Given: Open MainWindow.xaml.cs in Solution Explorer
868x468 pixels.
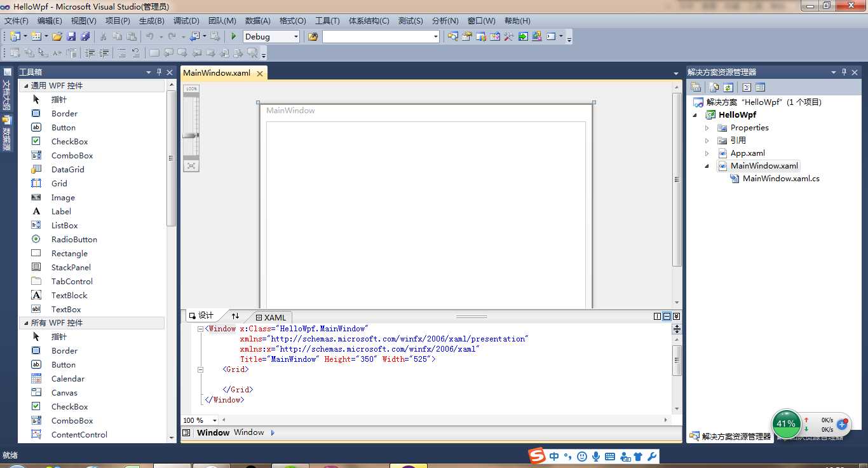Looking at the screenshot, I should coord(781,179).
